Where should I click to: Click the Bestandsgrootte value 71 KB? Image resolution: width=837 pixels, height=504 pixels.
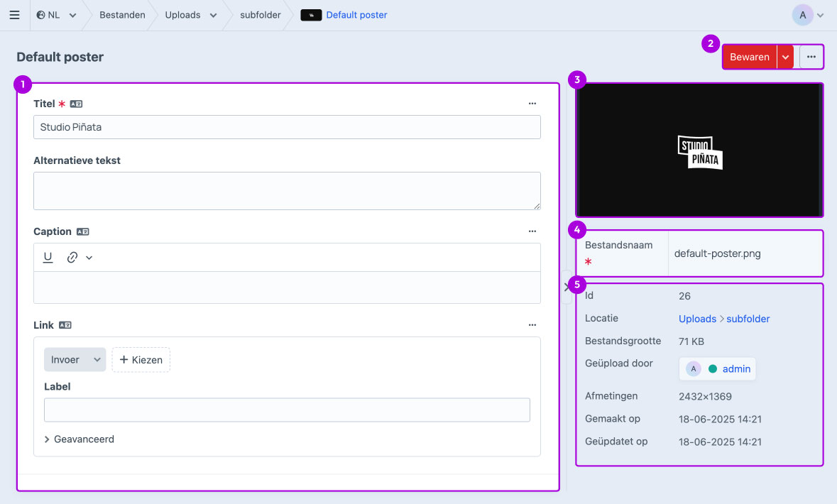pos(691,341)
